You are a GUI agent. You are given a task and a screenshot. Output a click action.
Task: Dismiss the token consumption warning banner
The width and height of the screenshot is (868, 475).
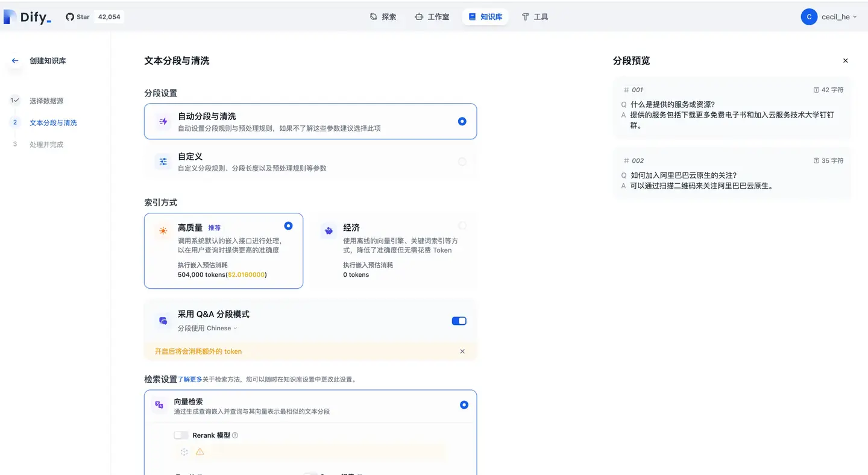(x=462, y=351)
